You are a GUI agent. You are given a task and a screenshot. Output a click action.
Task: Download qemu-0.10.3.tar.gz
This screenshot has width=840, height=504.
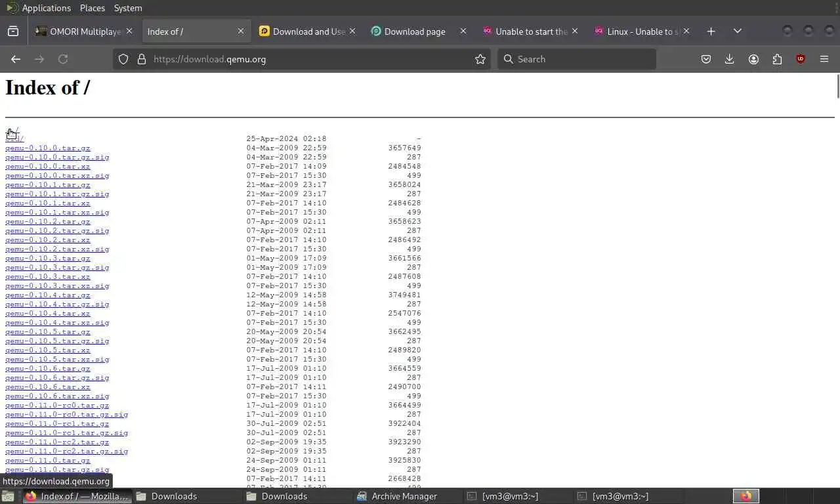point(48,259)
